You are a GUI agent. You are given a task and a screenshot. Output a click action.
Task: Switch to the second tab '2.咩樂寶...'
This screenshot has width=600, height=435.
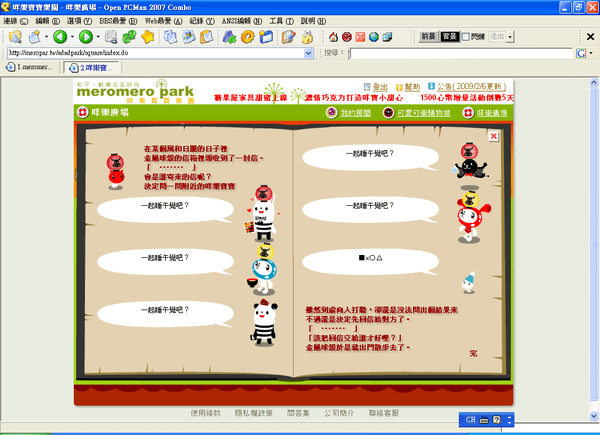[x=92, y=68]
